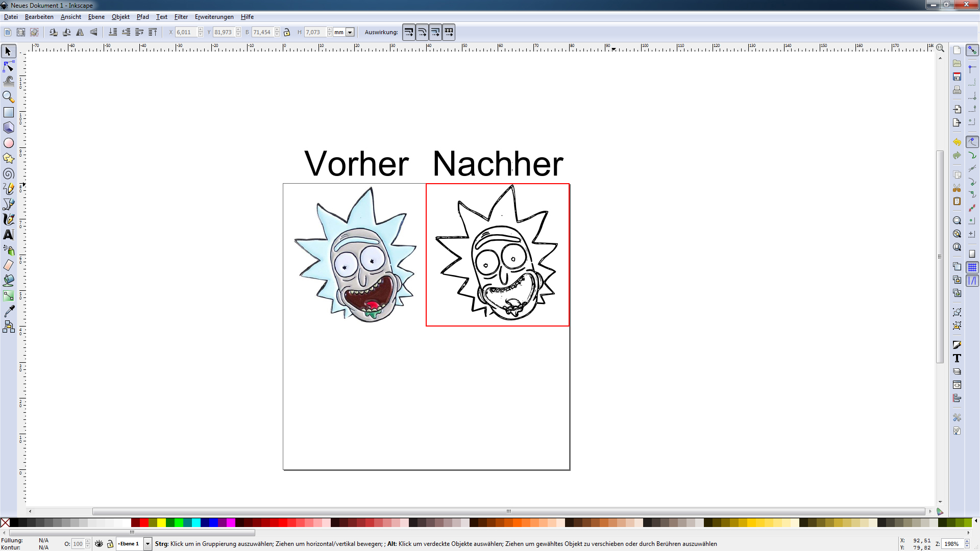Image resolution: width=980 pixels, height=551 pixels.
Task: Select the Rectangle drawing tool
Action: click(8, 112)
